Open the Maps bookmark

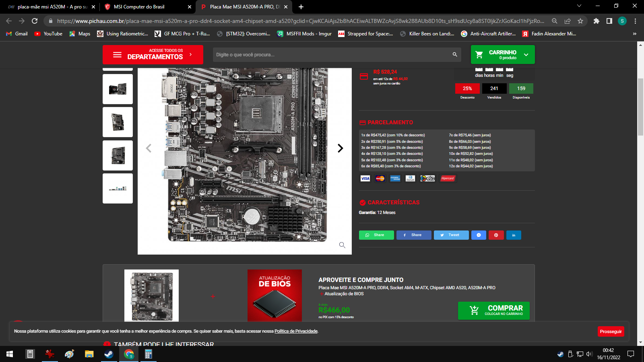[x=80, y=34]
